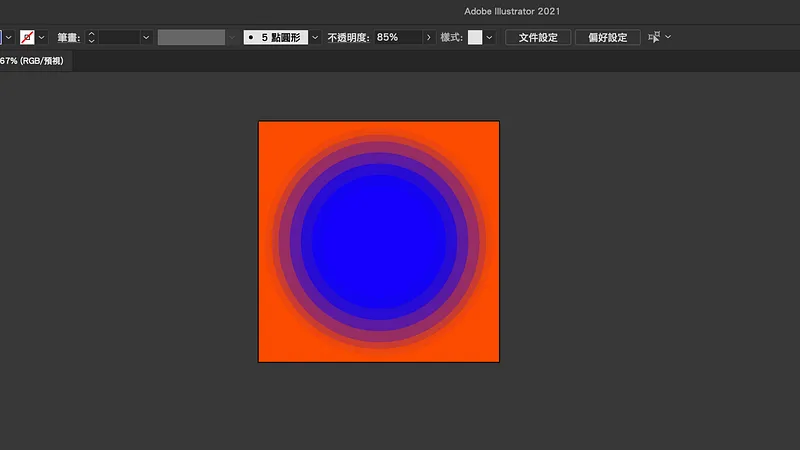Click the gray variable width profile box
The height and width of the screenshot is (450, 800).
click(x=191, y=37)
